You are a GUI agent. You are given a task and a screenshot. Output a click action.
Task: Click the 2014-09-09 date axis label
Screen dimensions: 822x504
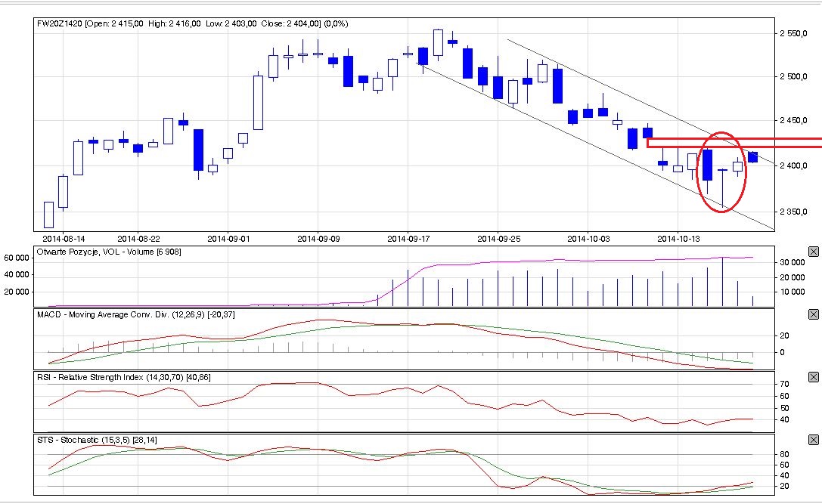click(318, 239)
